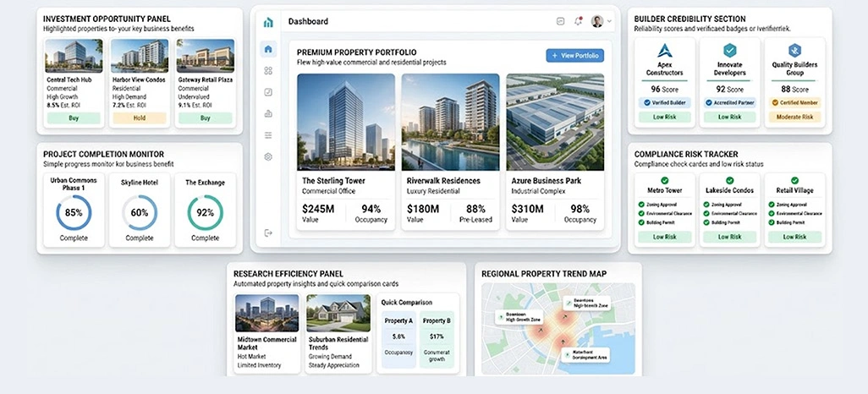
Task: Select the Home icon in sidebar
Action: 268,49
